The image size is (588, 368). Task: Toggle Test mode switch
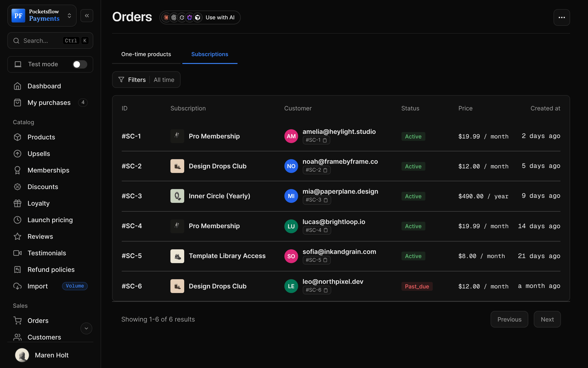[x=80, y=64]
